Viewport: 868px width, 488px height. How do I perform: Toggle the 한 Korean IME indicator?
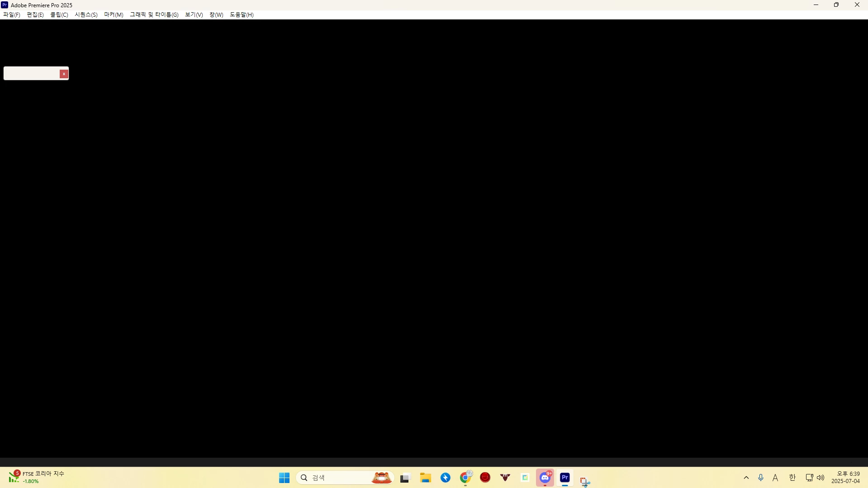point(792,478)
